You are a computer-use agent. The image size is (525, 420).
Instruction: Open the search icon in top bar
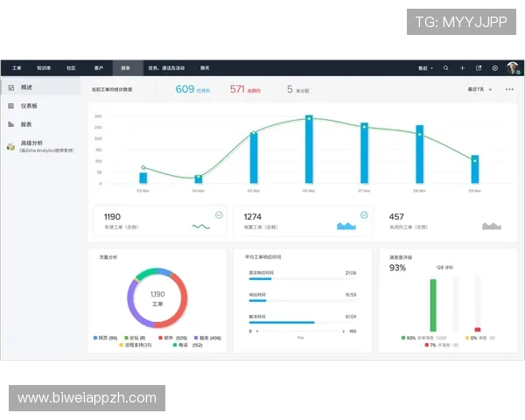[445, 68]
